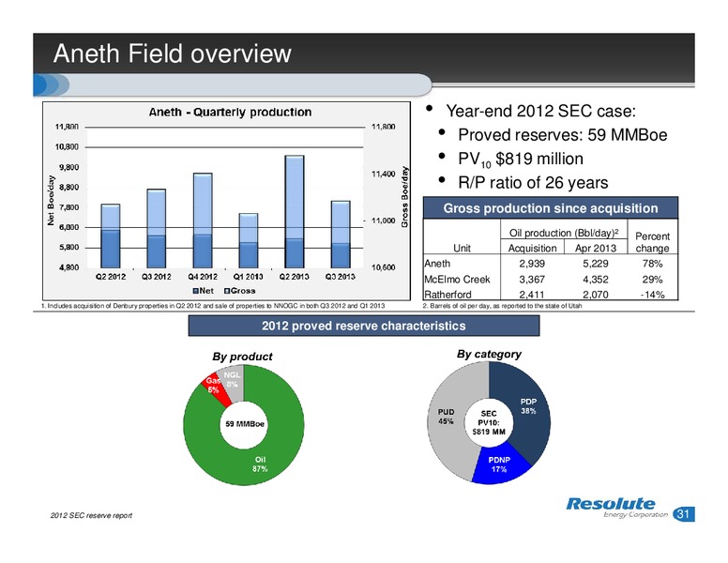Click the bright blue PDNP 17% segment

pos(500,465)
